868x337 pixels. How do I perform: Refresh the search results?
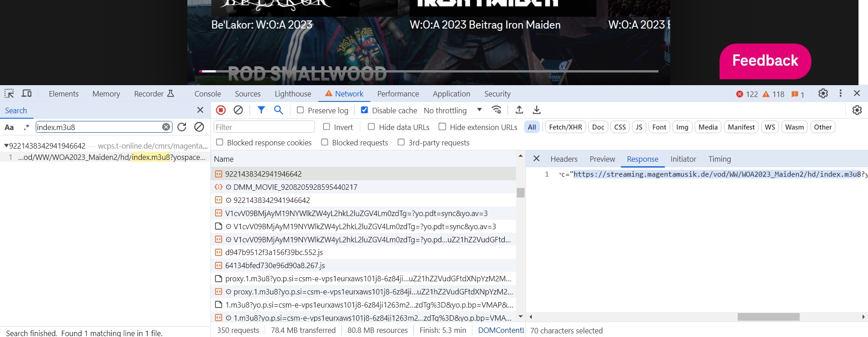(182, 127)
